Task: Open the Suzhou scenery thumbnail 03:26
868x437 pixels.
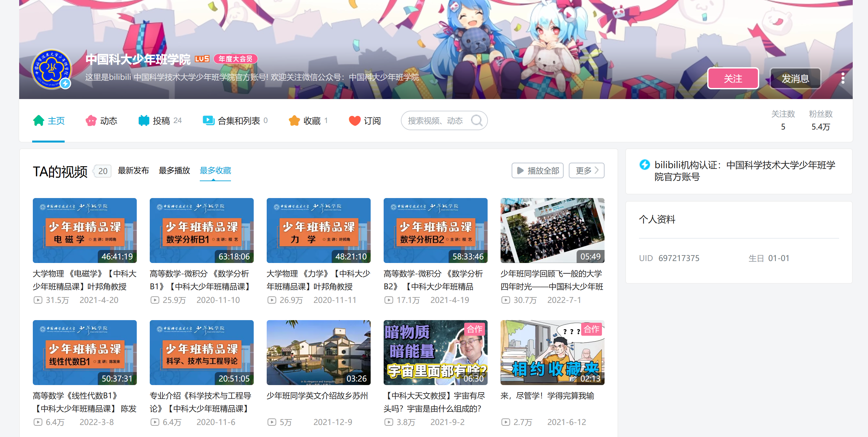Action: coord(318,353)
